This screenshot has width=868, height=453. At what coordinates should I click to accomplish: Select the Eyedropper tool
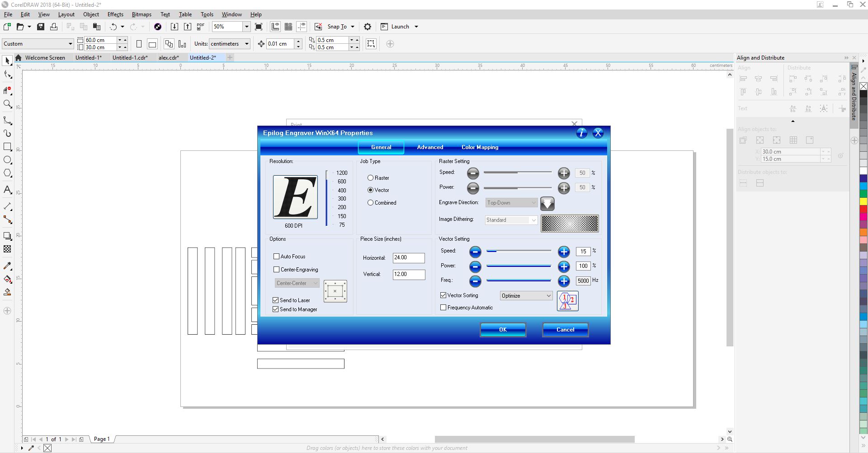pos(7,266)
